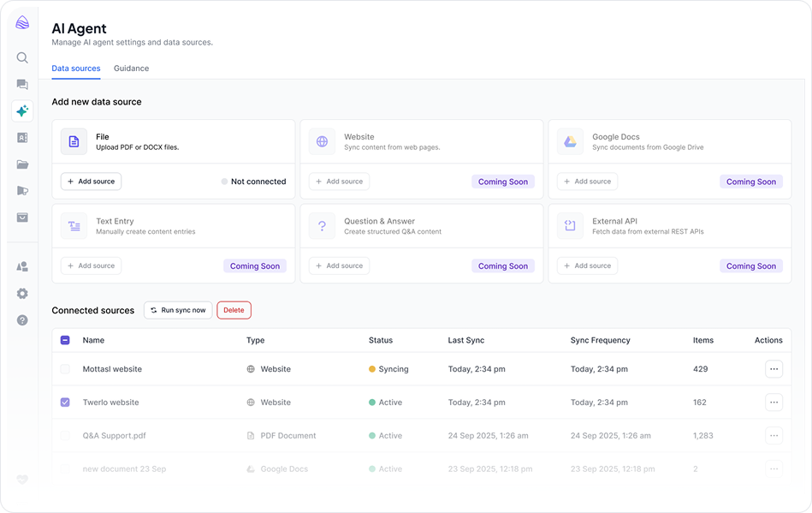Open actions menu for Q&A Support.pdf
Viewport: 812px width, 513px height.
(773, 436)
